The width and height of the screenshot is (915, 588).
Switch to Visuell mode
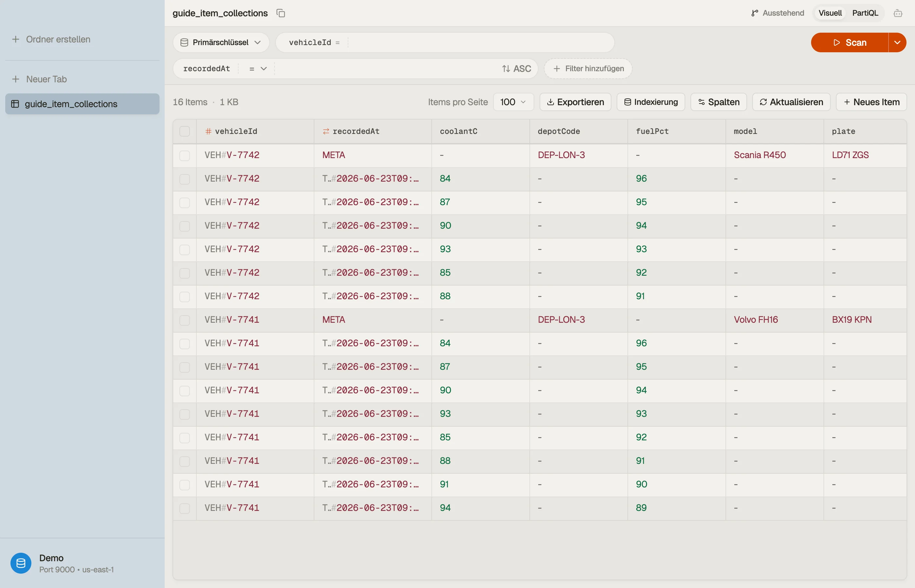click(830, 13)
